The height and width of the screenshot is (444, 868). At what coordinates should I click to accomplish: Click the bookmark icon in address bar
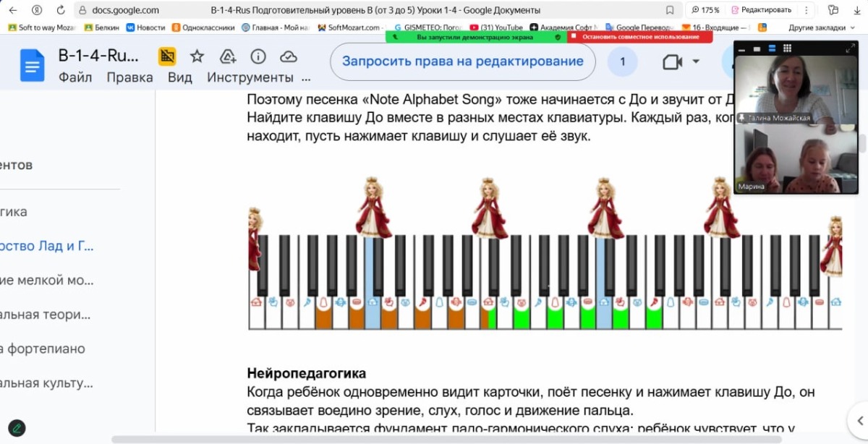click(x=670, y=10)
